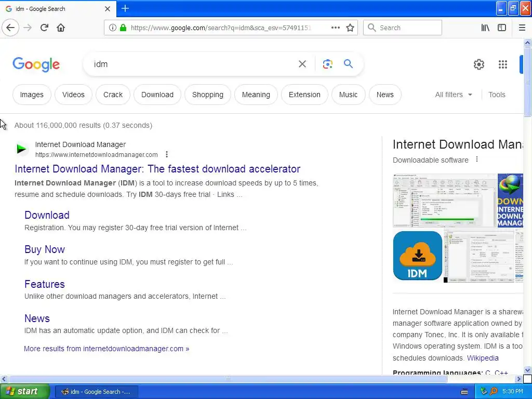Open the Google apps grid

502,64
